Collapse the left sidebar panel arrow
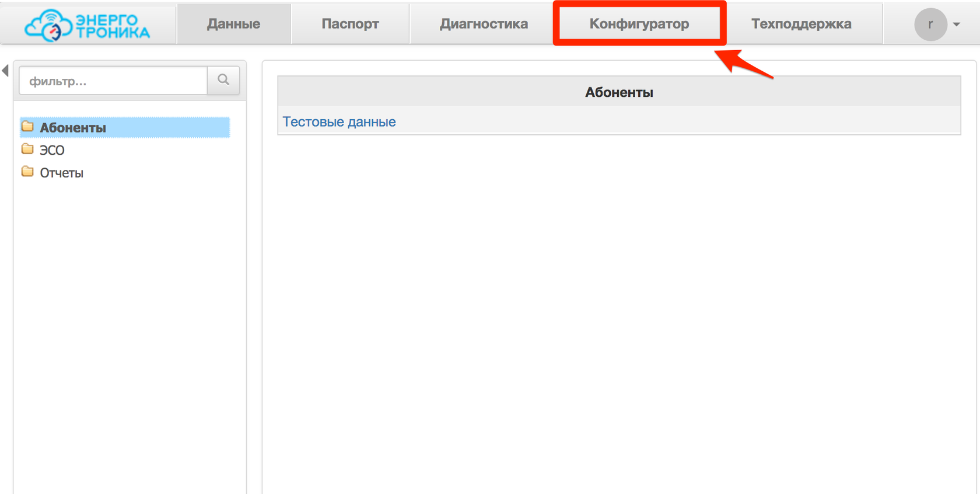The height and width of the screenshot is (494, 980). (x=5, y=71)
